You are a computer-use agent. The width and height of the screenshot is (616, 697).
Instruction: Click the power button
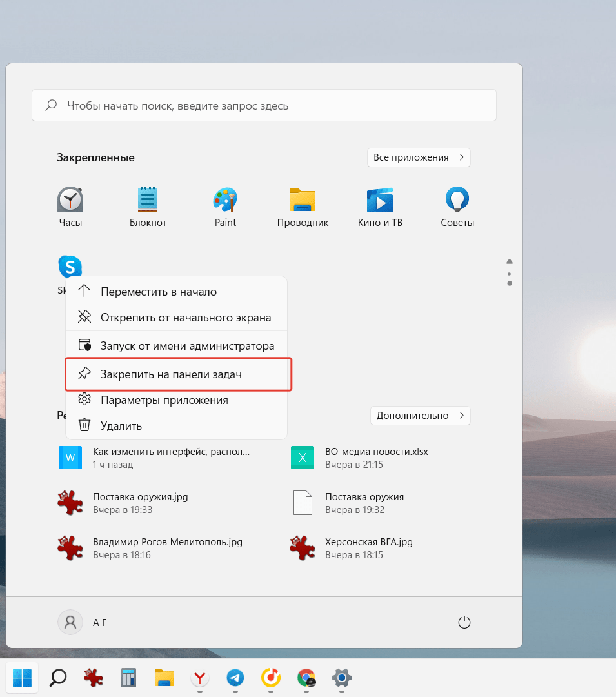464,622
